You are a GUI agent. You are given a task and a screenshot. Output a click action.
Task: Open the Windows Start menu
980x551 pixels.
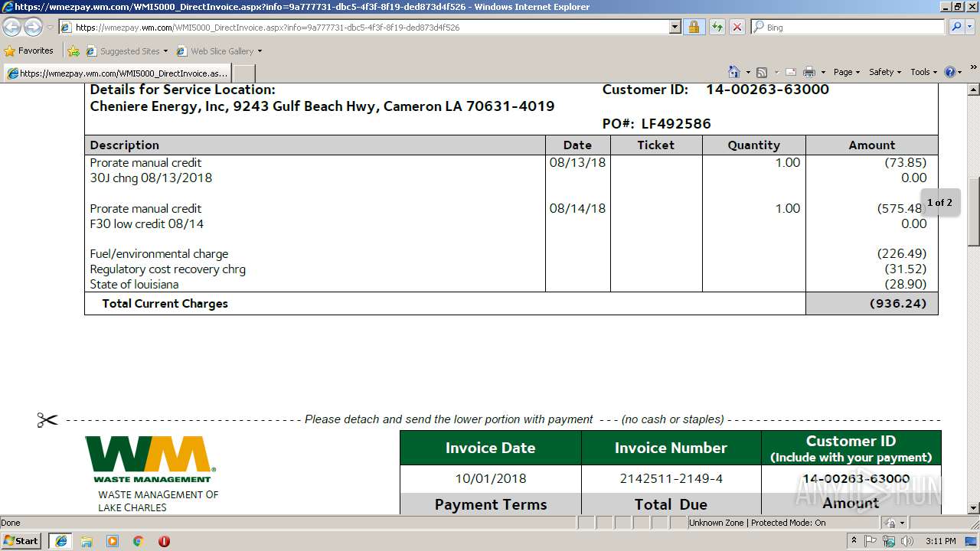(21, 540)
